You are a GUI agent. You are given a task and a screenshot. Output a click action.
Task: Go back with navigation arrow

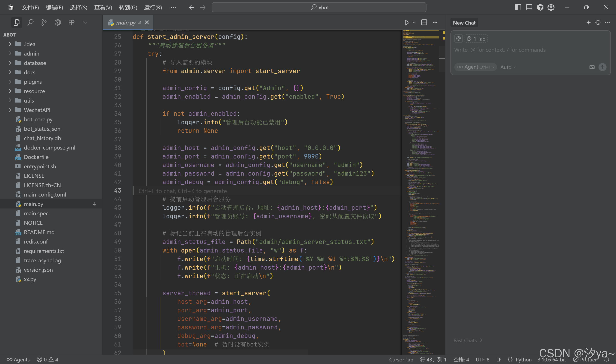191,7
